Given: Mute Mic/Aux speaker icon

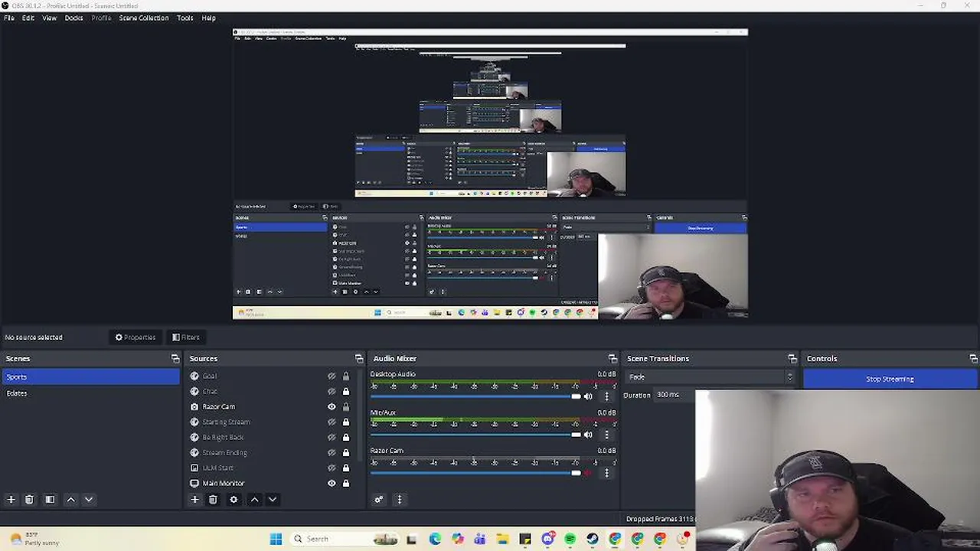Looking at the screenshot, I should pos(588,435).
